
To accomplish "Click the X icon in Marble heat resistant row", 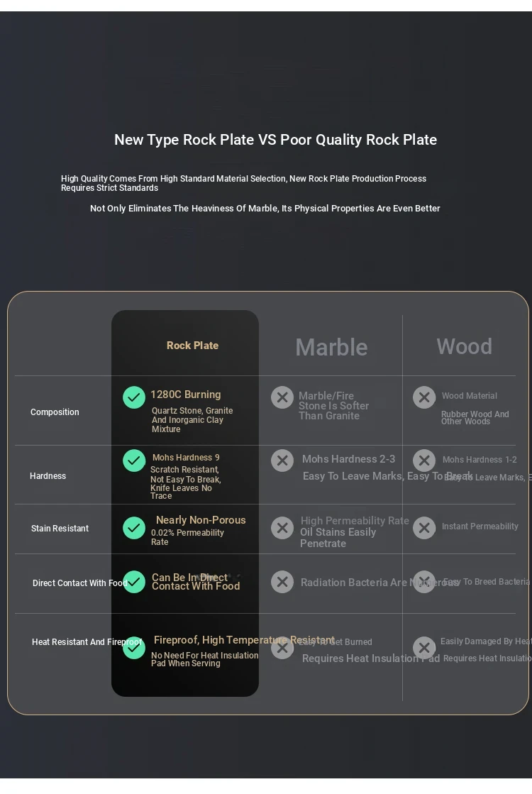I will (x=282, y=648).
